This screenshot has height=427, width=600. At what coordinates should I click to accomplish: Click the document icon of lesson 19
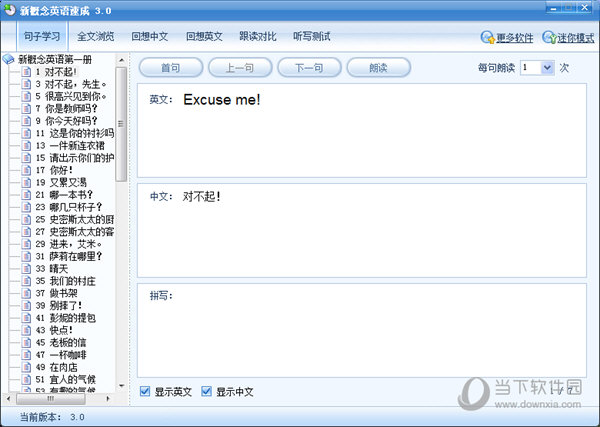(26, 182)
